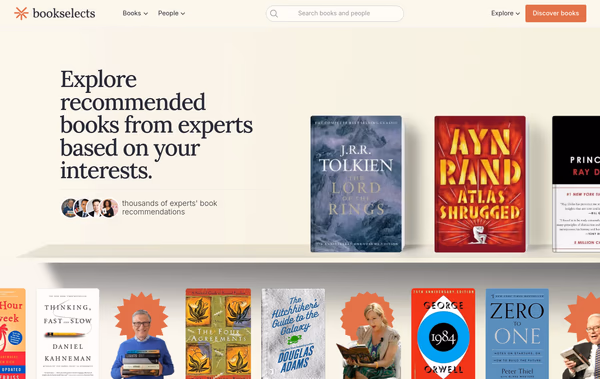The height and width of the screenshot is (379, 600).
Task: Open the 4-Hour Workweek book cover
Action: pyautogui.click(x=13, y=334)
